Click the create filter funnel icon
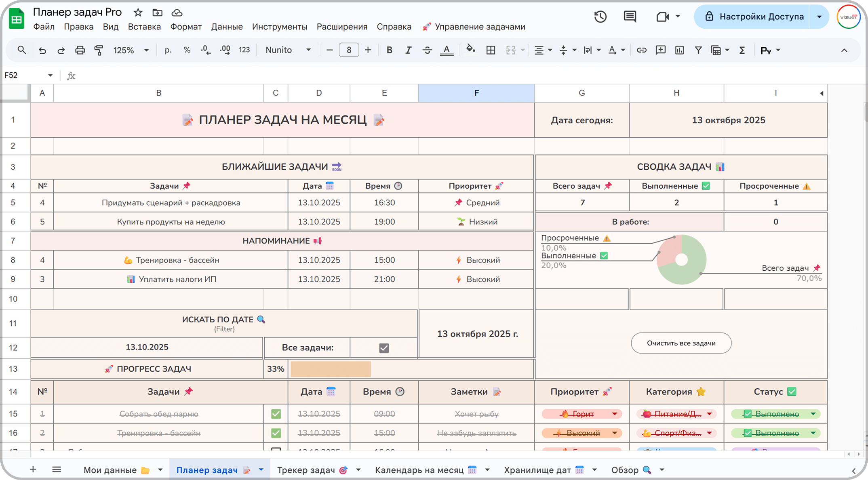868x480 pixels. [x=698, y=50]
